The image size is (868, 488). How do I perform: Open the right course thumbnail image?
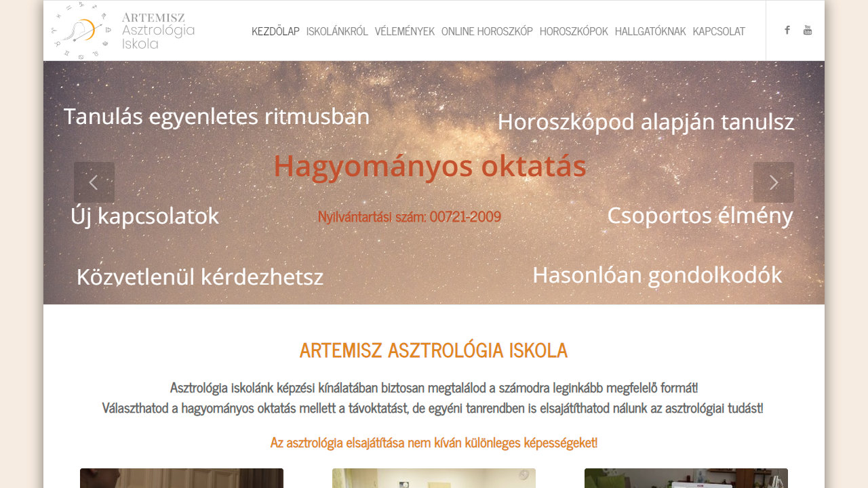click(x=686, y=478)
